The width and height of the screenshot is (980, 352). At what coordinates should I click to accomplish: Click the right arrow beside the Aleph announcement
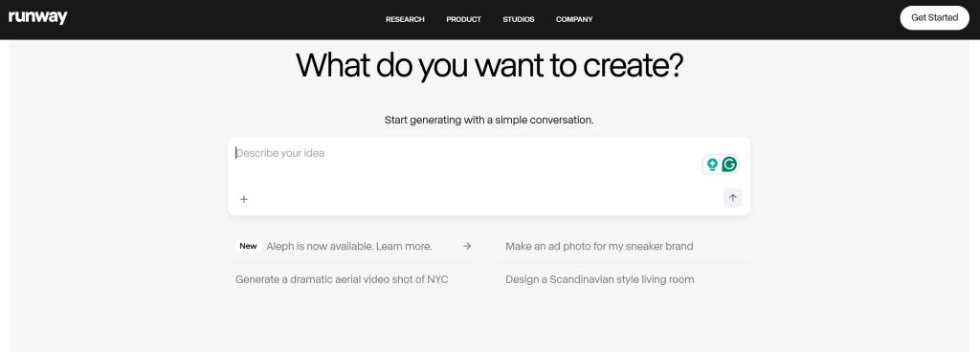pyautogui.click(x=467, y=246)
